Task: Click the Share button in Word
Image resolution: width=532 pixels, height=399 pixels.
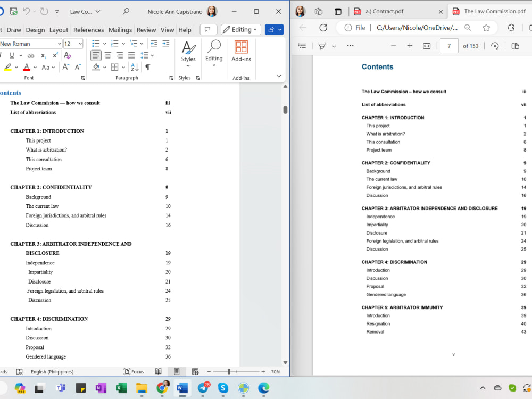Action: (271, 29)
